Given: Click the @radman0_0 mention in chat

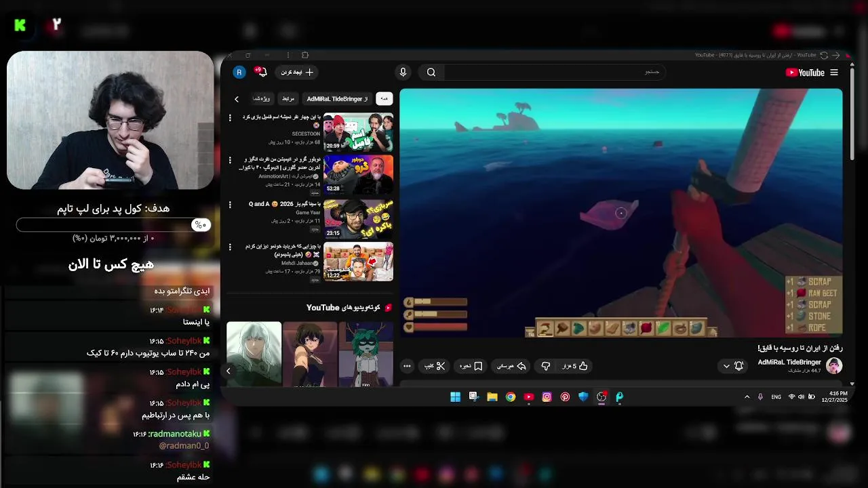Looking at the screenshot, I should tap(184, 446).
